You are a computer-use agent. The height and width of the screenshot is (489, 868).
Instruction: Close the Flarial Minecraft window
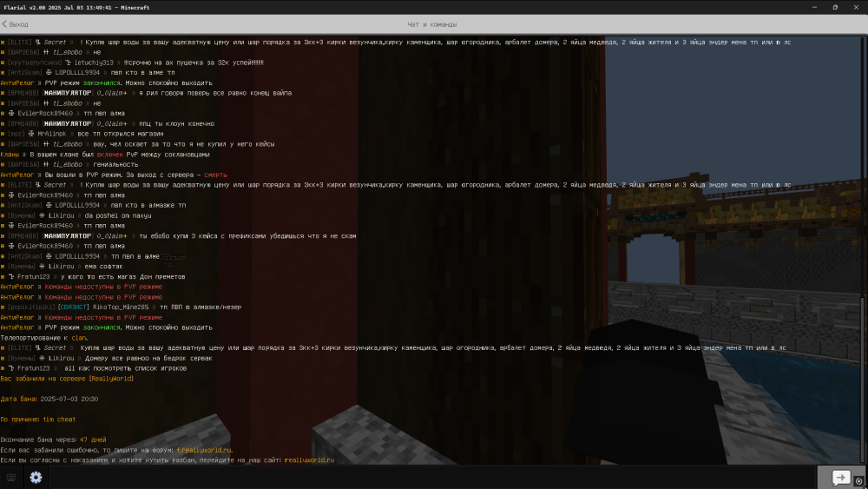pos(856,7)
